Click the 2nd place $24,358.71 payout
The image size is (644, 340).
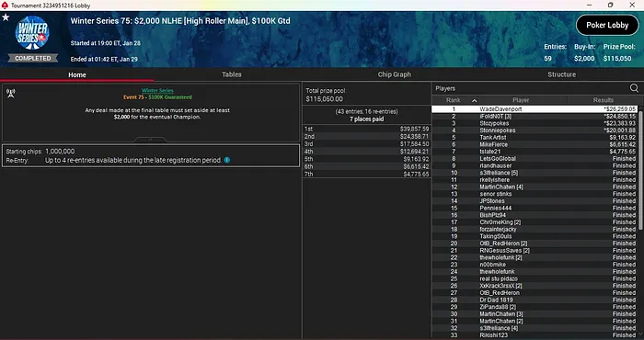tap(414, 137)
